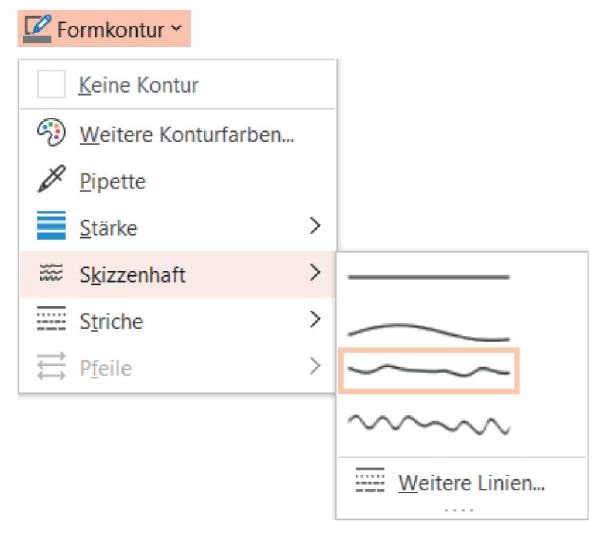
Task: Choose the Keine Kontur menu entry
Action: tap(138, 86)
